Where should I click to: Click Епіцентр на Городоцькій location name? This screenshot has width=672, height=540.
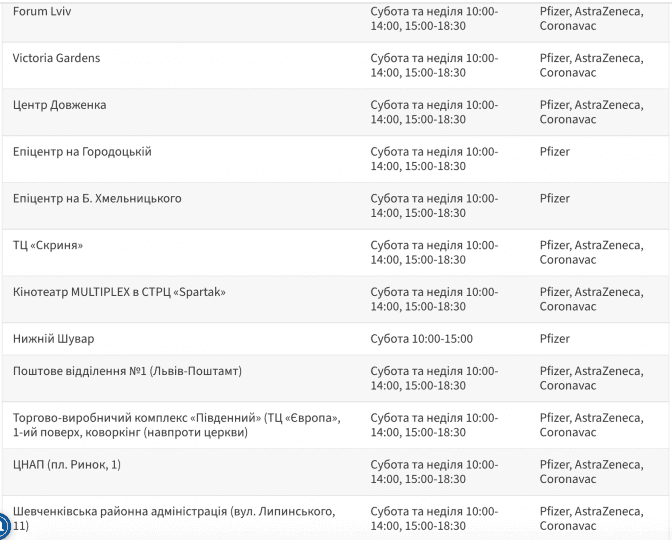pos(82,152)
